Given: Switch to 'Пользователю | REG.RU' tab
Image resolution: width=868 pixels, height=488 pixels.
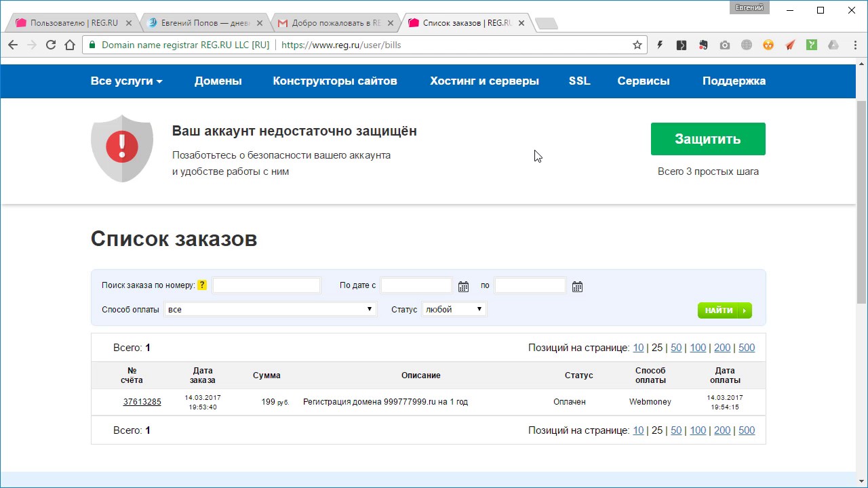Looking at the screenshot, I should tap(73, 23).
